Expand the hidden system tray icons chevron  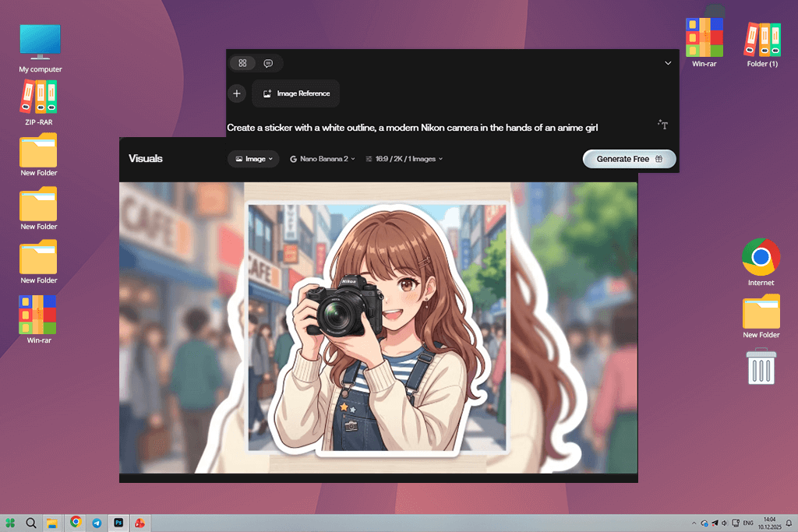(694, 523)
